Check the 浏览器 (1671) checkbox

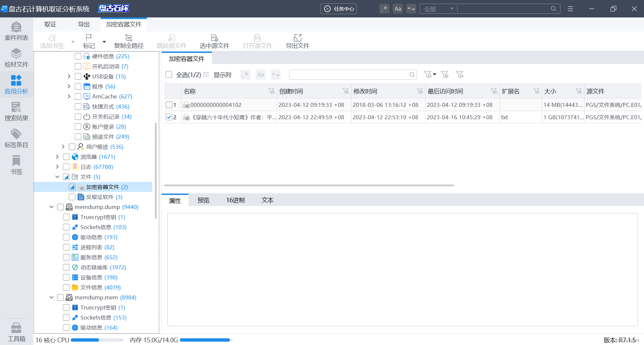click(66, 157)
